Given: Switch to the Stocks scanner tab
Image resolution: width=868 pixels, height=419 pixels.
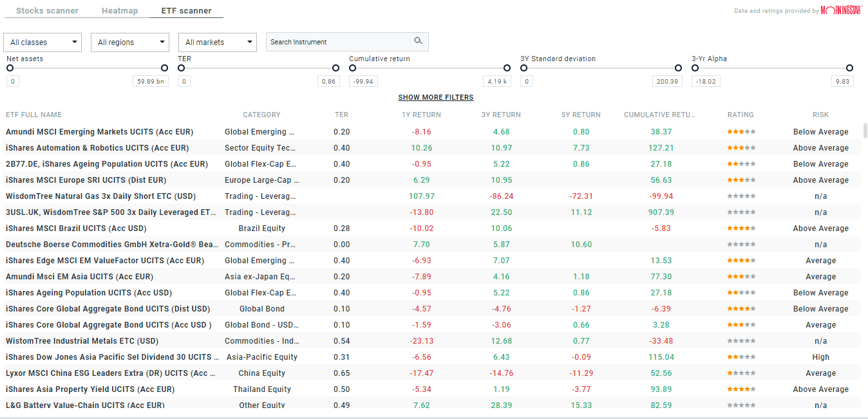Looking at the screenshot, I should [x=46, y=10].
